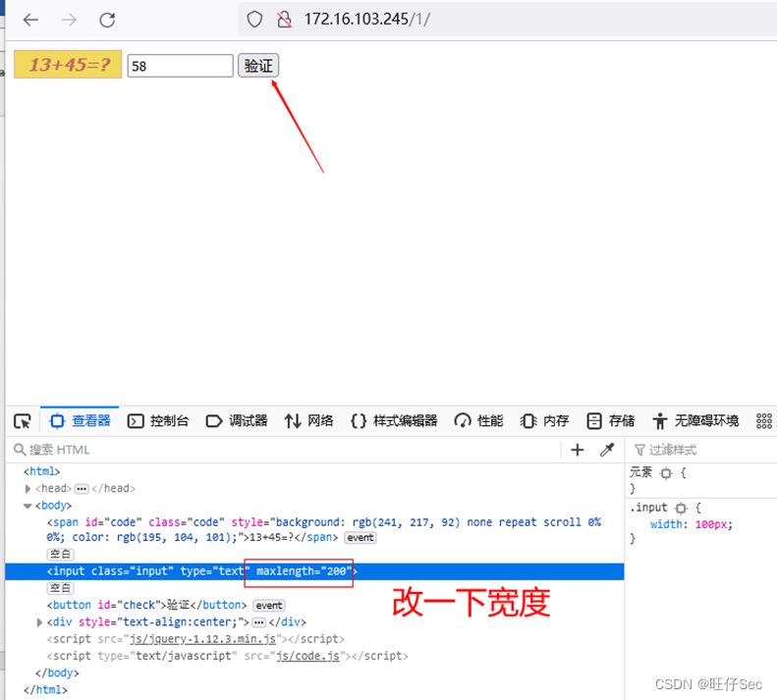The height and width of the screenshot is (700, 777).
Task: Collapse the body element triangle
Action: (28, 506)
